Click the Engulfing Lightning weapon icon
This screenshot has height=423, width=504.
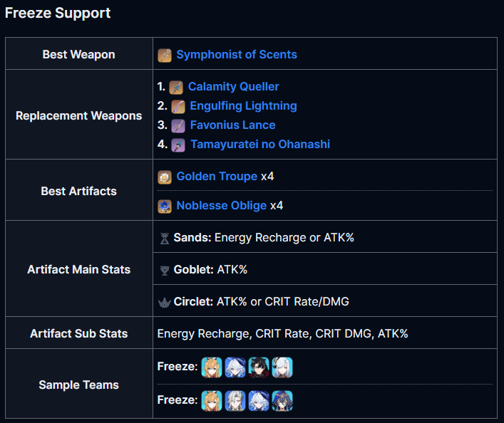click(x=178, y=107)
